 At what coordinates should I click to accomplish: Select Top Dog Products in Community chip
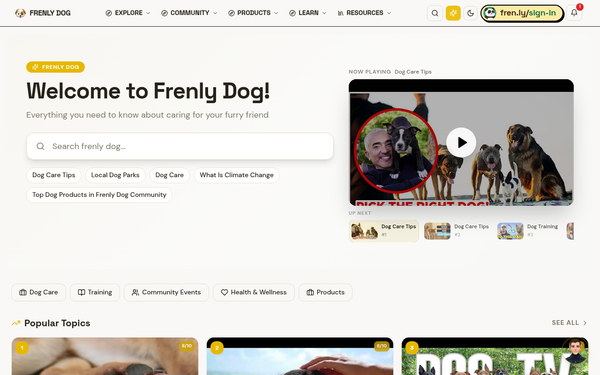(x=99, y=195)
